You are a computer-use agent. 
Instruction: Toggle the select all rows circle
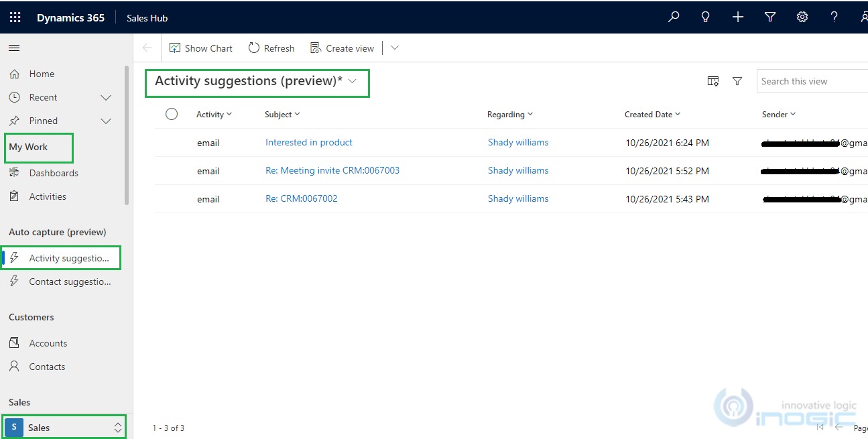pos(172,114)
